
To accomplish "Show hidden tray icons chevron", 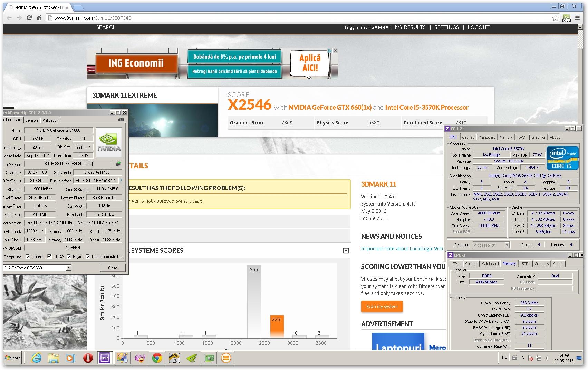I will tap(523, 358).
